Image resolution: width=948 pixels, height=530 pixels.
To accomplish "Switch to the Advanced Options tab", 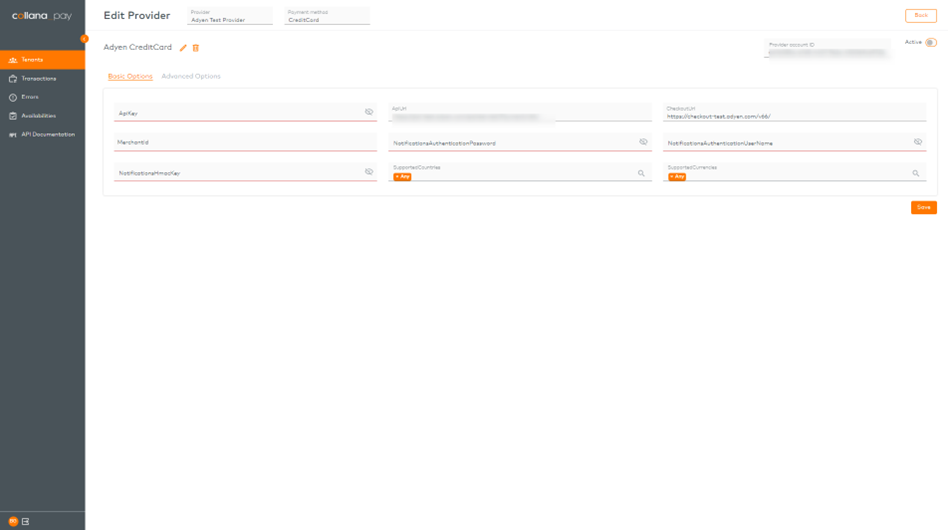I will pyautogui.click(x=191, y=76).
